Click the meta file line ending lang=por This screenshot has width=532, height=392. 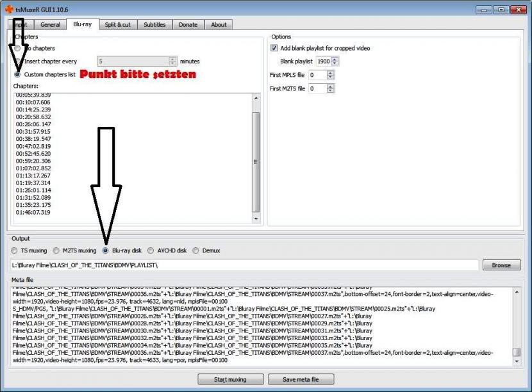[x=120, y=360]
